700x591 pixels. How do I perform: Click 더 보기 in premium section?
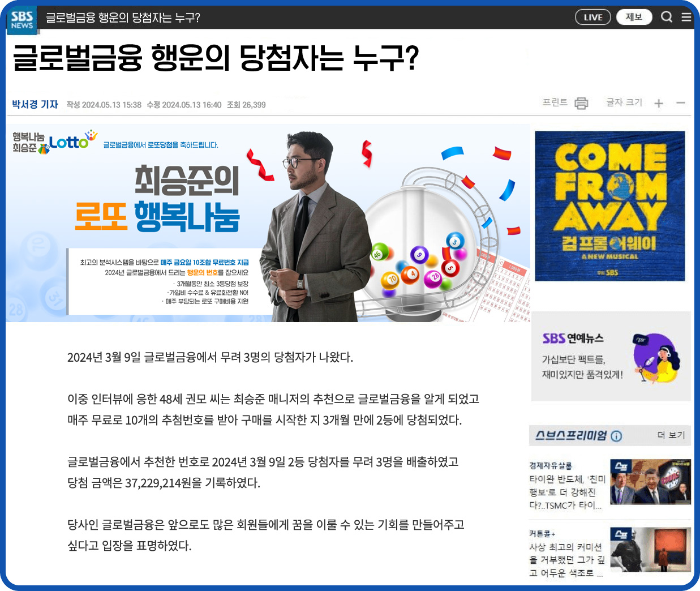pyautogui.click(x=671, y=435)
